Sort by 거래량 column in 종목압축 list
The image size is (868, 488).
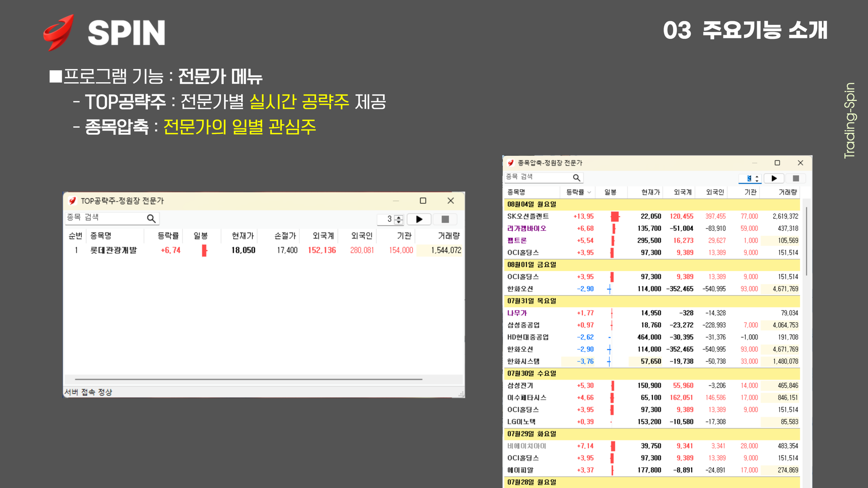point(787,192)
